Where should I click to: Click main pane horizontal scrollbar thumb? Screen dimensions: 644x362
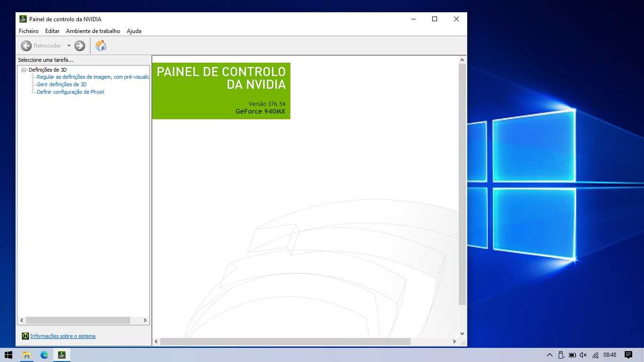[285, 341]
